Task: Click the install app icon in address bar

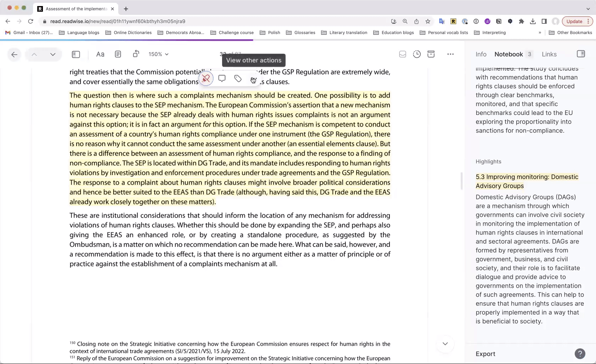Action: pyautogui.click(x=394, y=21)
